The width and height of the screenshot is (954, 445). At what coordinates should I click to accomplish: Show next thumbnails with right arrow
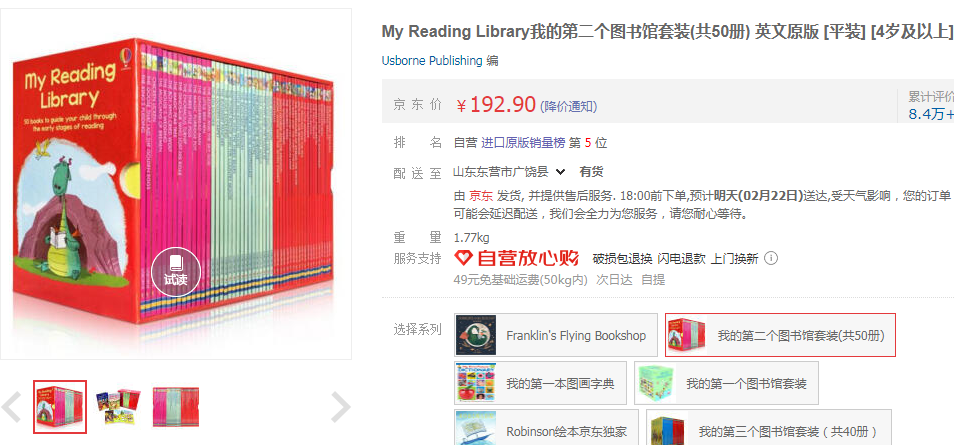[x=341, y=407]
